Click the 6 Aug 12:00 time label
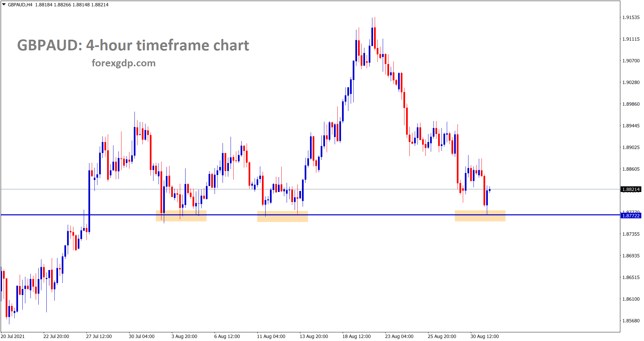This screenshot has height=341, width=644. coord(227,336)
